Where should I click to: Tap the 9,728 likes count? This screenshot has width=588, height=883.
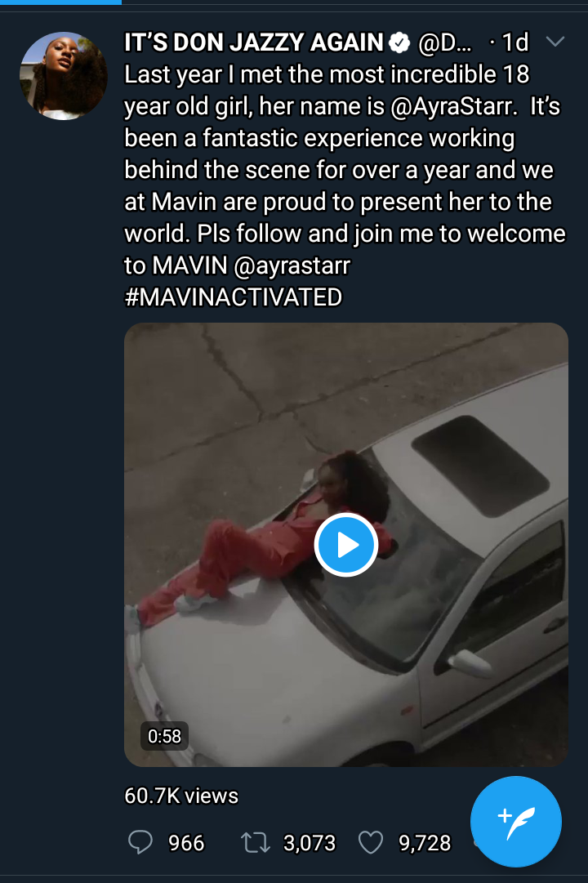425,843
